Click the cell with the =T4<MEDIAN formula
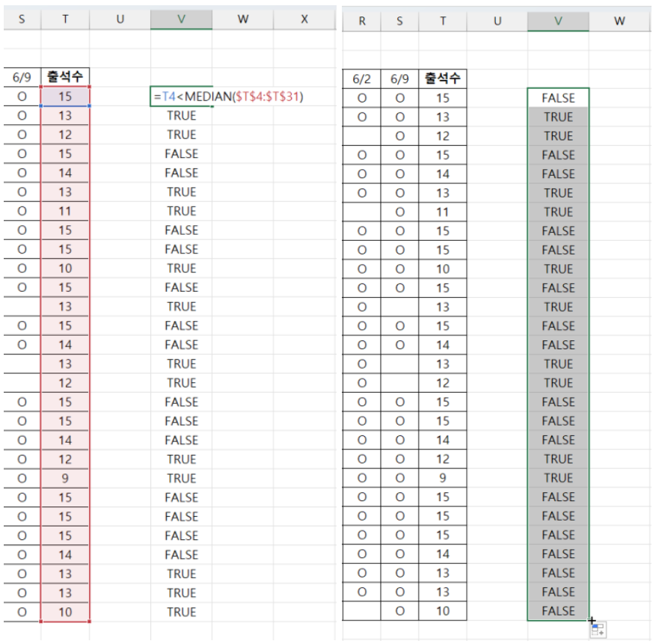Screen dimensions: 653x644 [x=181, y=96]
